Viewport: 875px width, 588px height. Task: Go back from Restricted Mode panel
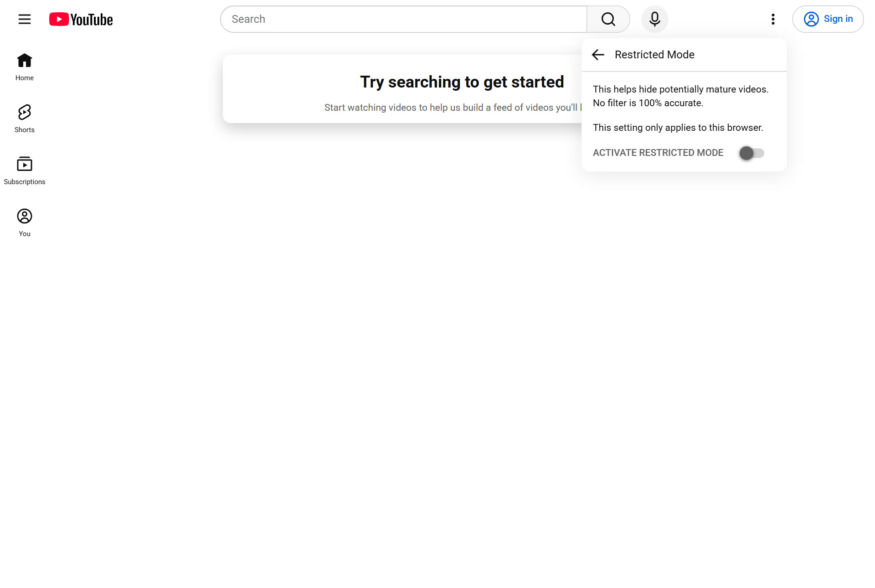[598, 55]
